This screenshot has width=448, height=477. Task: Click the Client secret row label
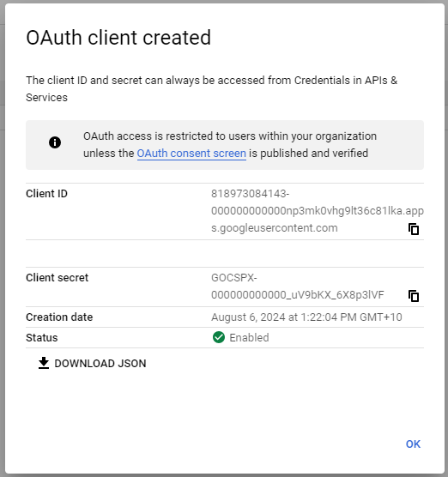pos(58,278)
